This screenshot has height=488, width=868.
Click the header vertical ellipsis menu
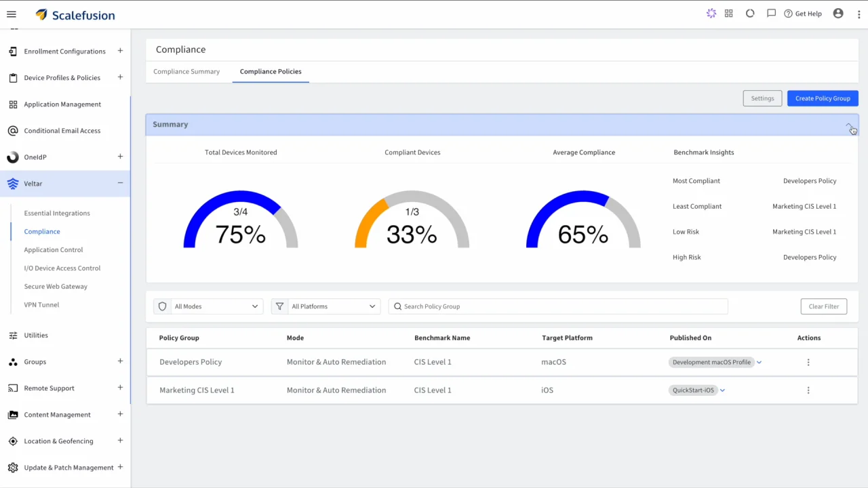click(x=859, y=14)
